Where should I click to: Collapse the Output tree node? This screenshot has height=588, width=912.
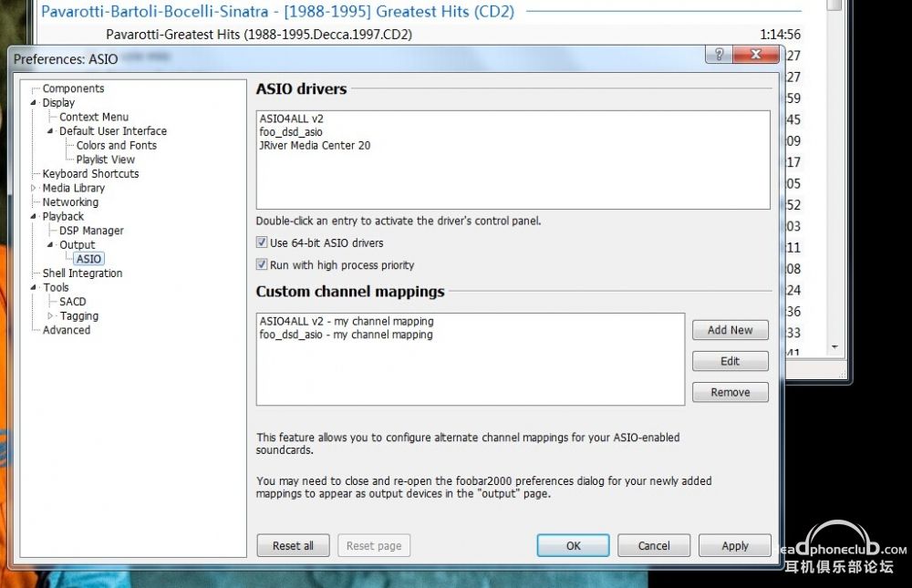click(x=50, y=245)
